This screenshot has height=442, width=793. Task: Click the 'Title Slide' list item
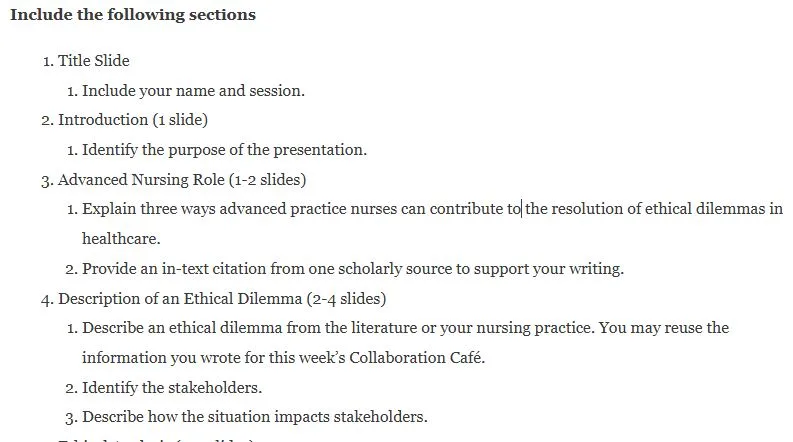coord(94,61)
